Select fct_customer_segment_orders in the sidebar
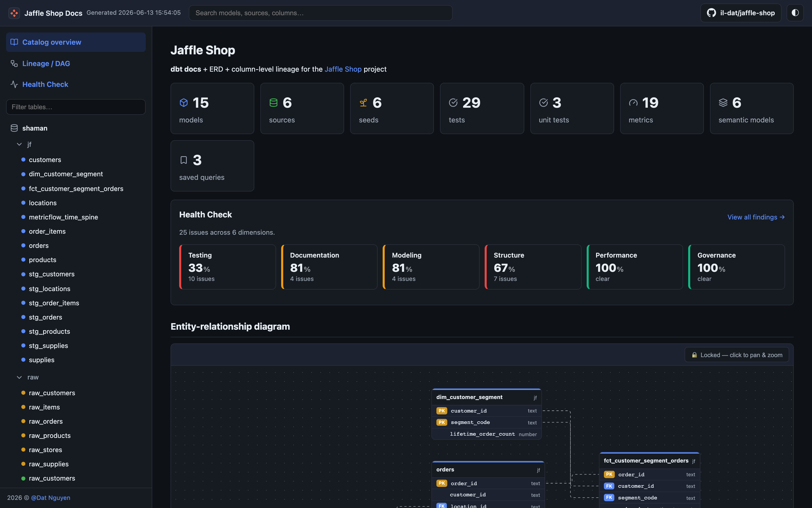The image size is (812, 508). pos(76,189)
